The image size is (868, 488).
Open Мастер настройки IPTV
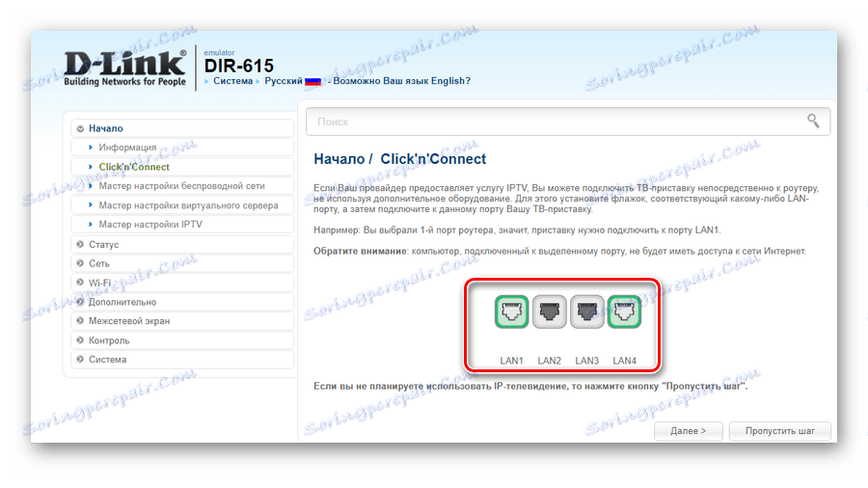tap(182, 224)
